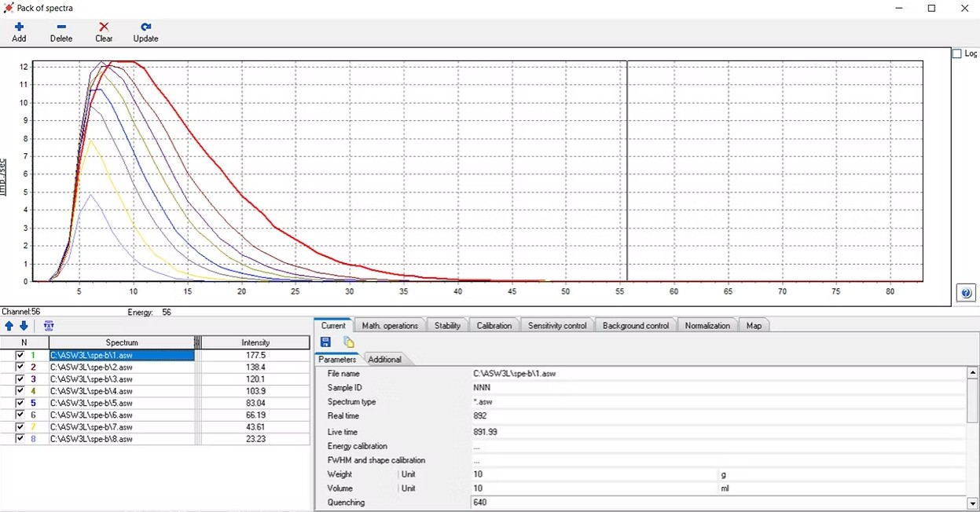Image resolution: width=980 pixels, height=512 pixels.
Task: Save current spectrum parameters with floppy icon
Action: (x=325, y=342)
